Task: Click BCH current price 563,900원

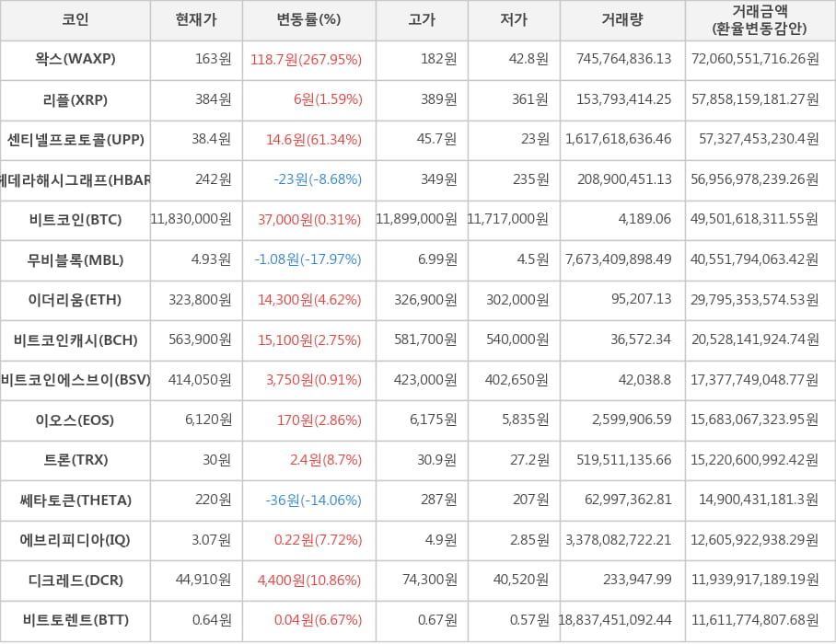Action: (200, 339)
